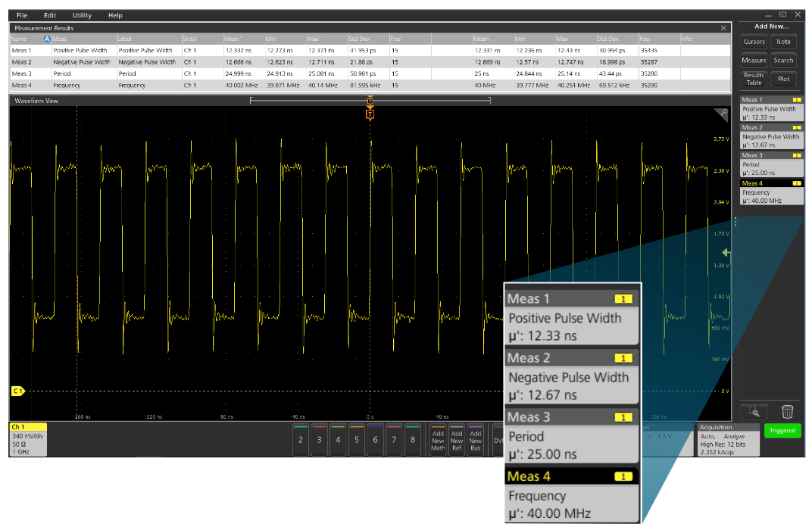Enable channel 5 button
Image resolution: width=812 pixels, height=527 pixels.
(x=356, y=438)
